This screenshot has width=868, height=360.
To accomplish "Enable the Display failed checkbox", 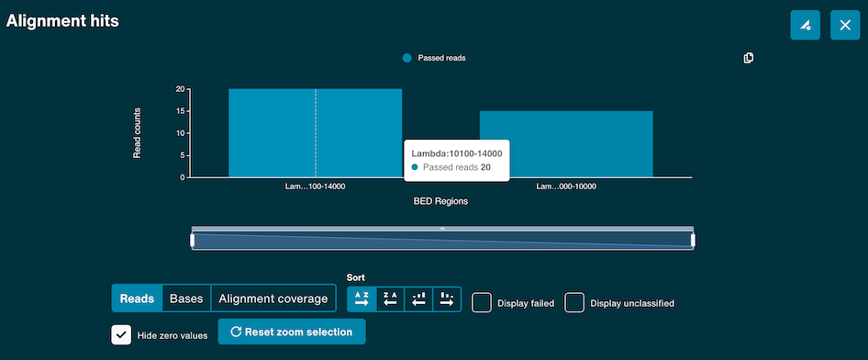I will (x=481, y=303).
